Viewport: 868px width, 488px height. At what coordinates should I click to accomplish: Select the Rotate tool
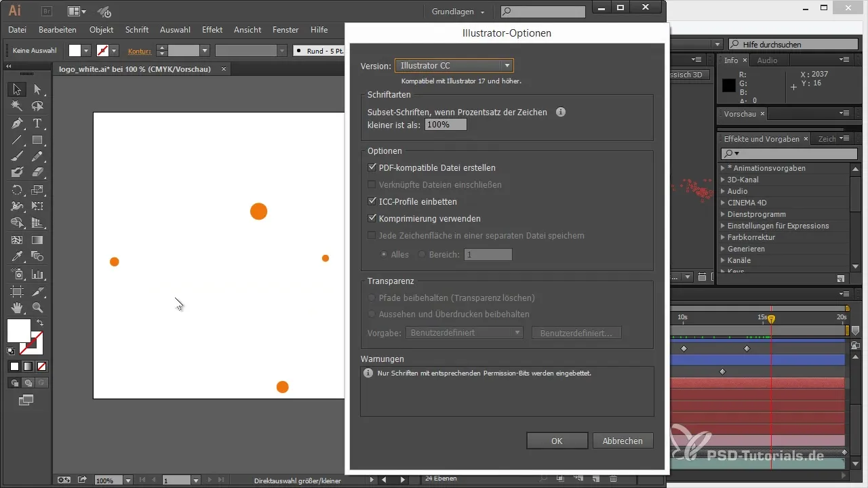[17, 190]
